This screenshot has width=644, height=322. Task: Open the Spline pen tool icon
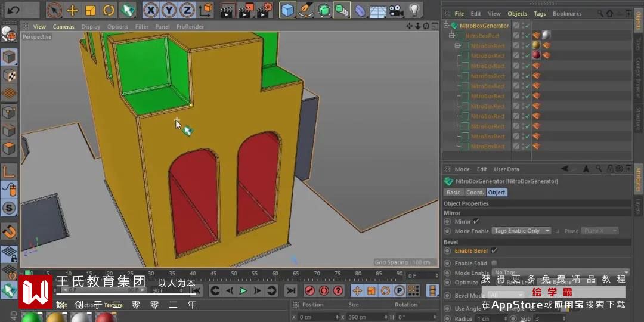[x=306, y=10]
